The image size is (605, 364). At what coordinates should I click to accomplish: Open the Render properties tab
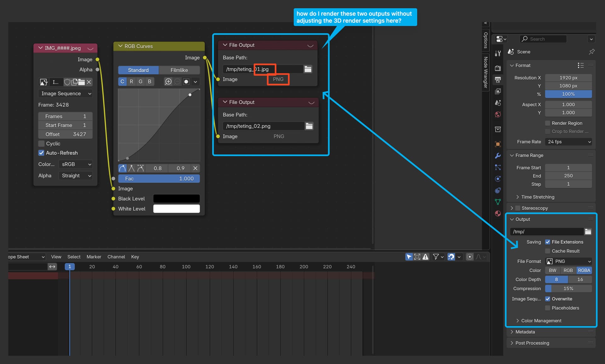tap(498, 68)
